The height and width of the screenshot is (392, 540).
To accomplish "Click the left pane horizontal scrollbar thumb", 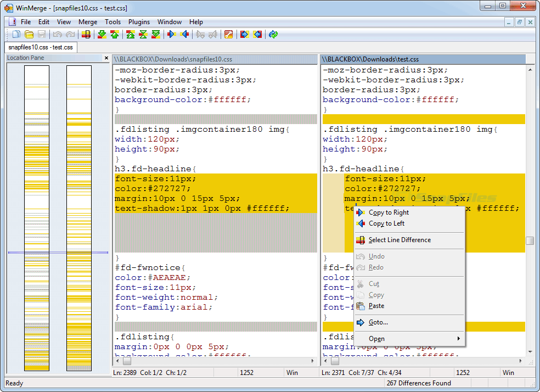I will [127, 361].
